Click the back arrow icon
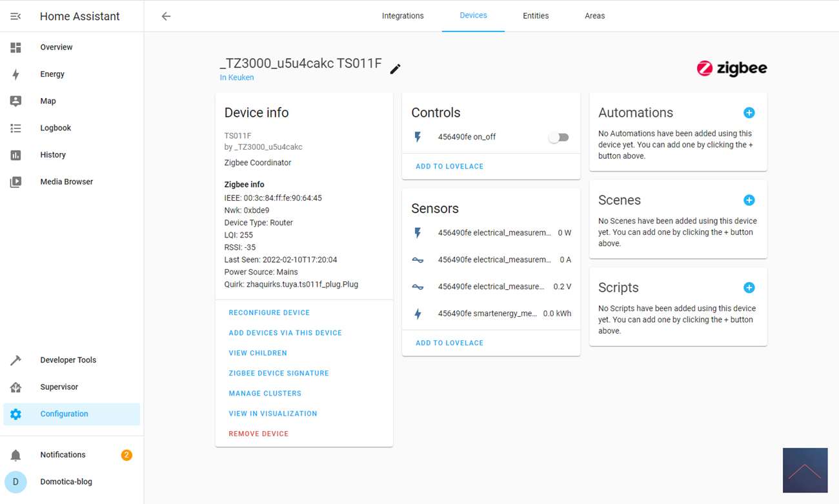The height and width of the screenshot is (504, 839). pyautogui.click(x=166, y=16)
